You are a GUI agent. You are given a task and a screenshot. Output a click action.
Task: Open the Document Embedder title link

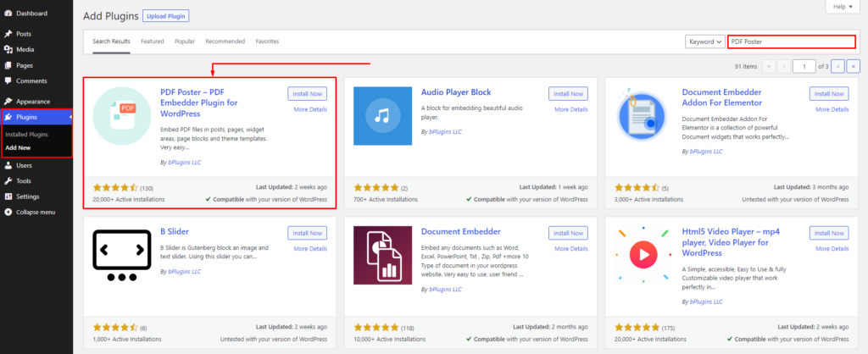coord(461,232)
